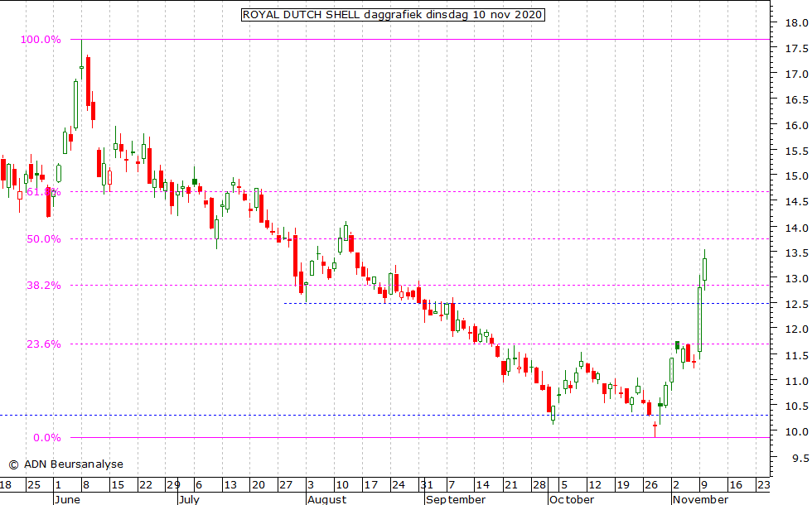Click the 18.0 price axis value
The image size is (812, 505).
[x=796, y=23]
